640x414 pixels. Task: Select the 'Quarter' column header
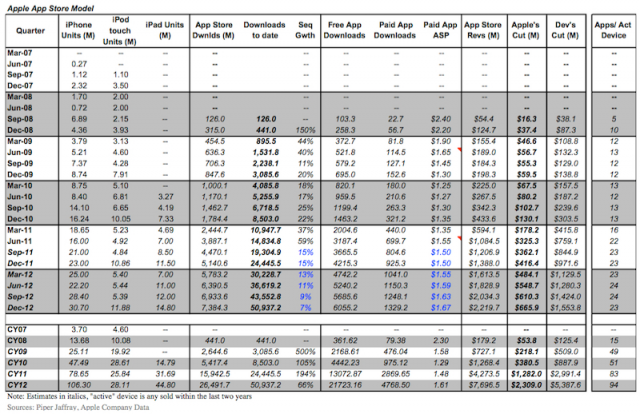(x=31, y=31)
